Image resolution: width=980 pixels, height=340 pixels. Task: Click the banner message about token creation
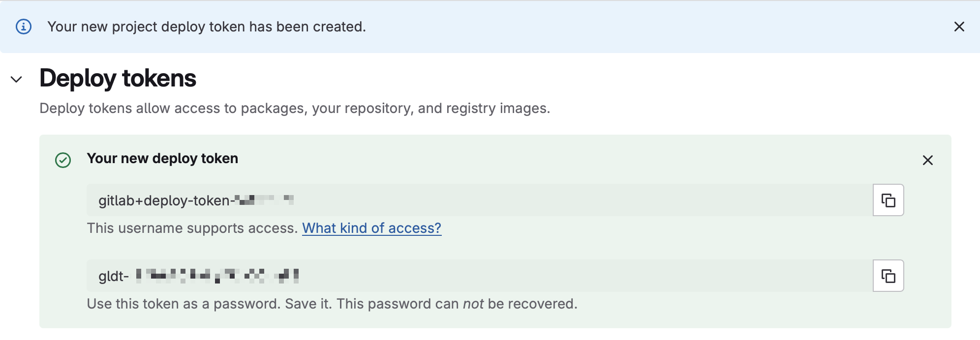pyautogui.click(x=207, y=27)
